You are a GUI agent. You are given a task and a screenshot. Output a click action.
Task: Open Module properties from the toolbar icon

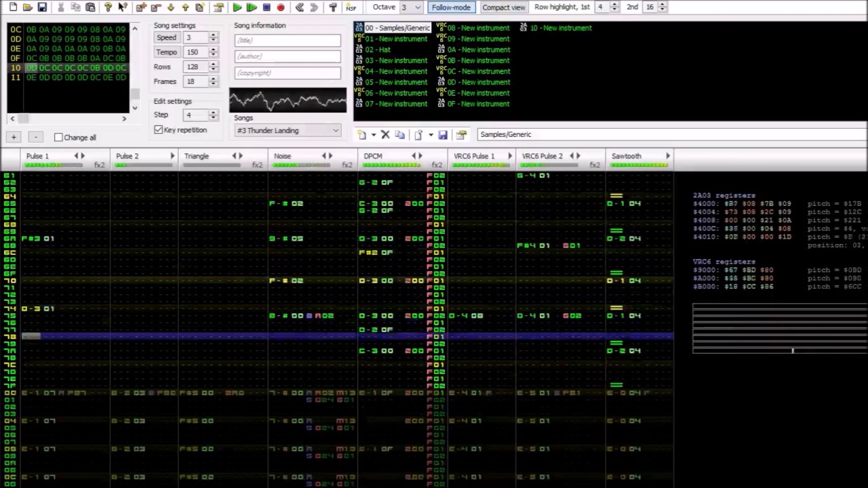click(x=218, y=7)
